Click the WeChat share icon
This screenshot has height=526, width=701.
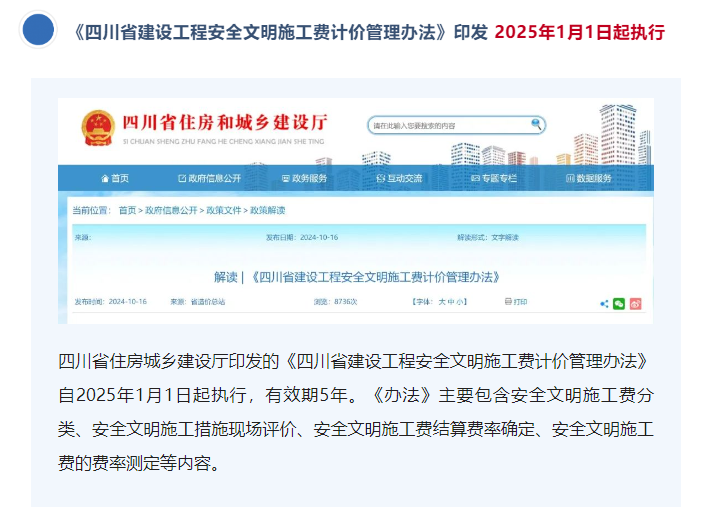coord(619,303)
